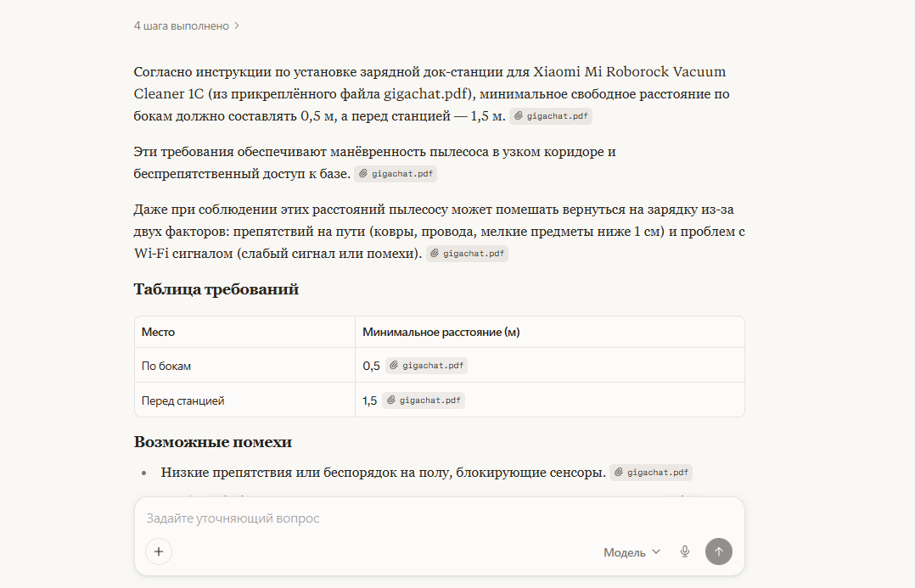Click the paperclip icon on the bullet list citation

click(x=620, y=472)
